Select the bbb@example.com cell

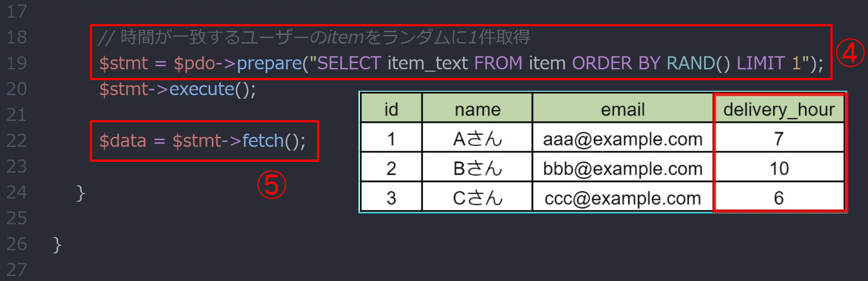pos(623,168)
